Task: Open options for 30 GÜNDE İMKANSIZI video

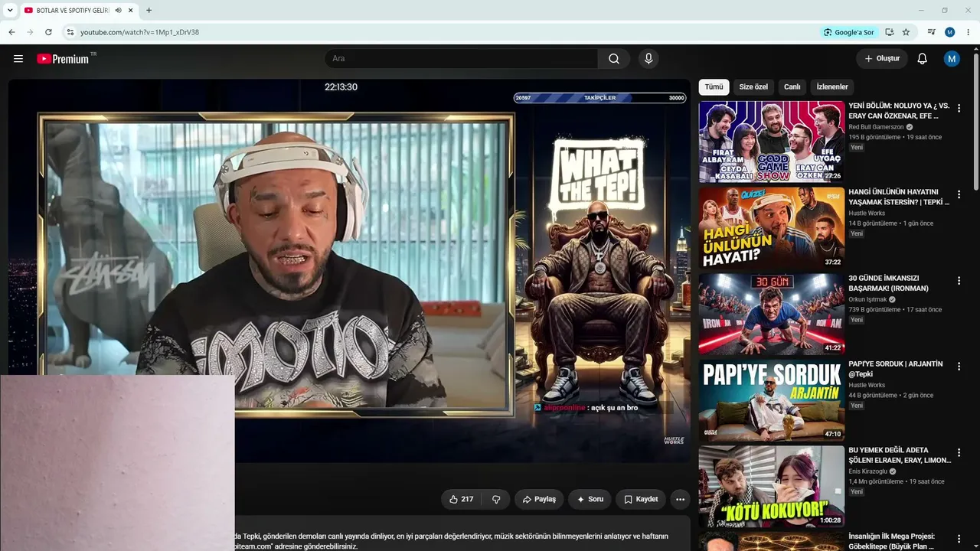Action: [x=959, y=281]
